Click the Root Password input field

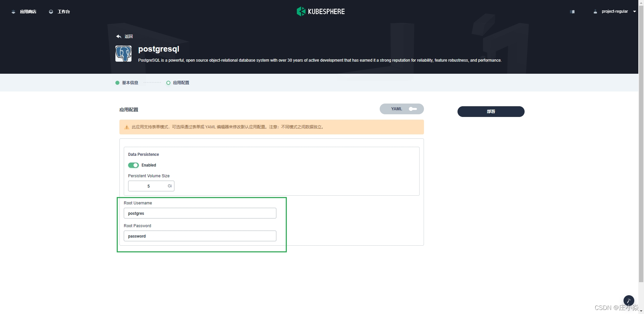pyautogui.click(x=200, y=236)
